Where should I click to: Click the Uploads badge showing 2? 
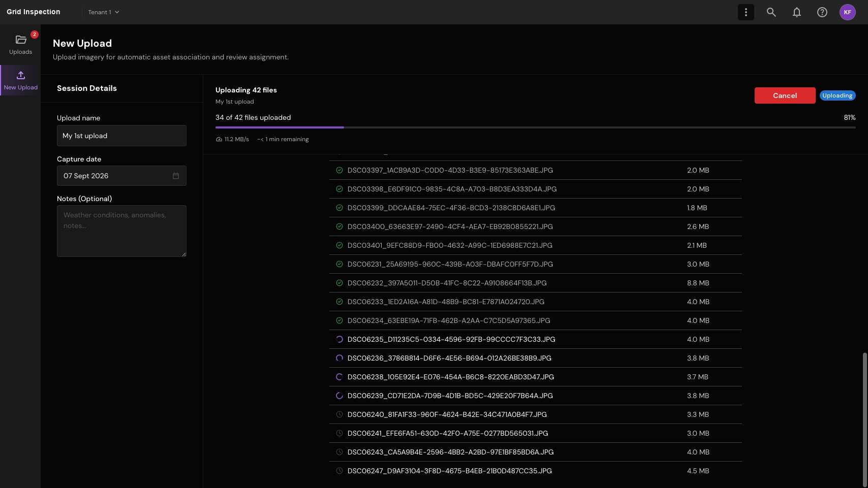[34, 35]
